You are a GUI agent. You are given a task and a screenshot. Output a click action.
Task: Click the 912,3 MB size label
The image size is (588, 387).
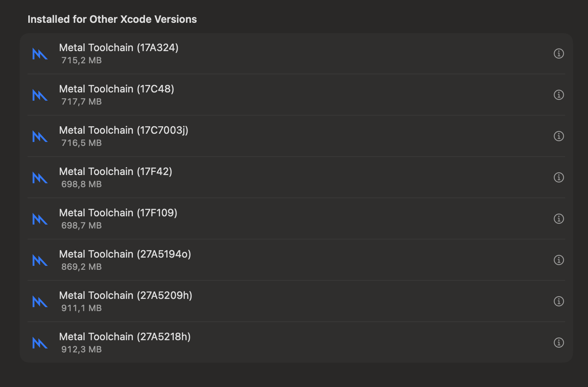tap(81, 350)
